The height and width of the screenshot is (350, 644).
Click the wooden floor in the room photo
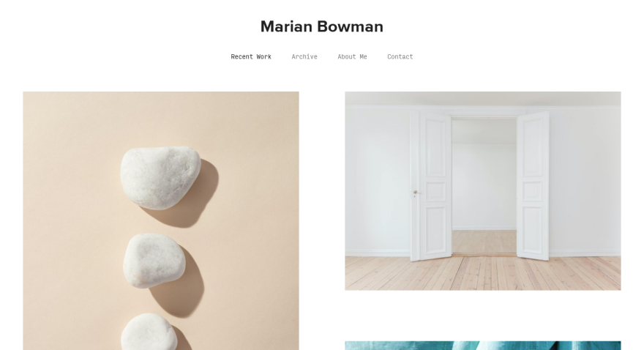coord(482,274)
